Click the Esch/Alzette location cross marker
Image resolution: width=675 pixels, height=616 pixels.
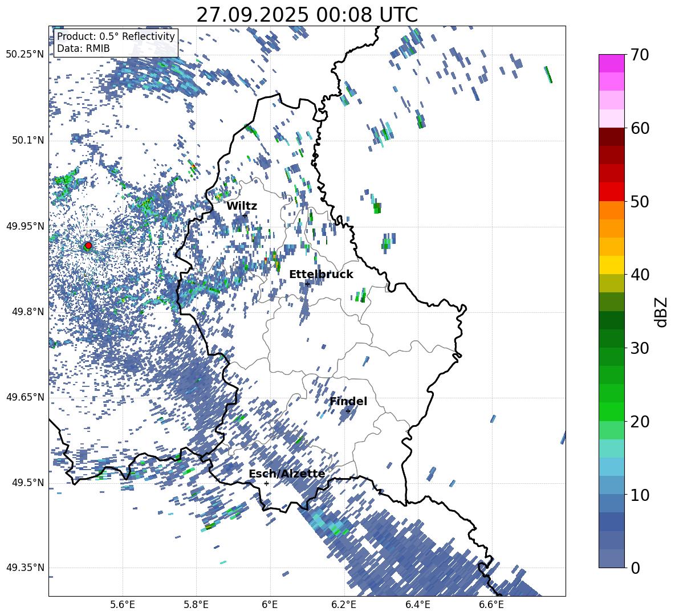pos(266,483)
